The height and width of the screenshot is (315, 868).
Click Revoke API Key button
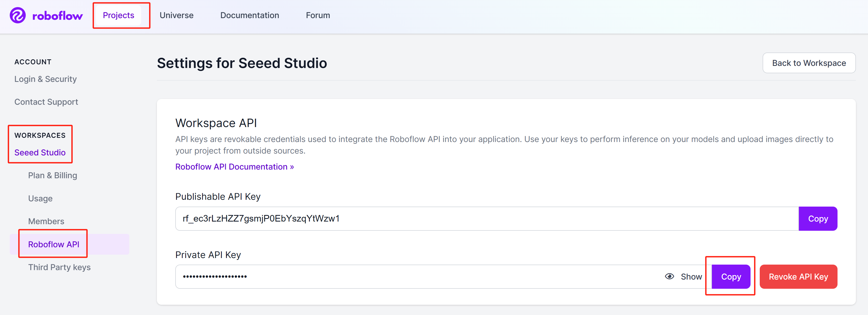coord(798,277)
